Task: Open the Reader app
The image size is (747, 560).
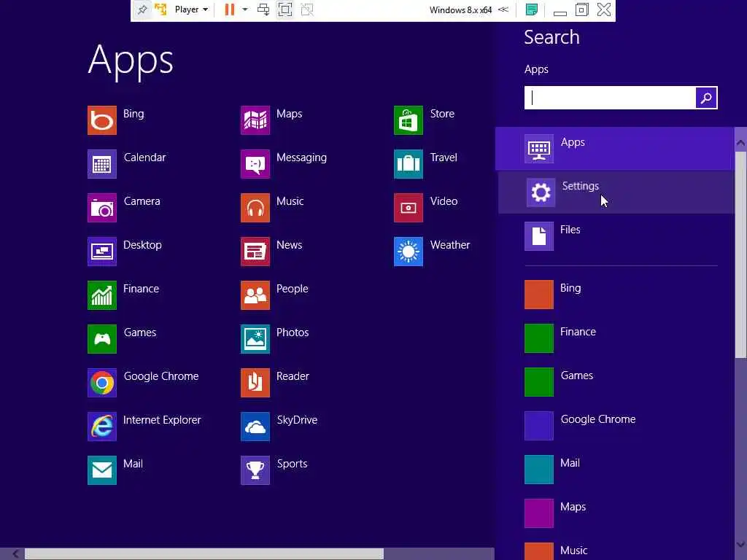Action: click(275, 383)
